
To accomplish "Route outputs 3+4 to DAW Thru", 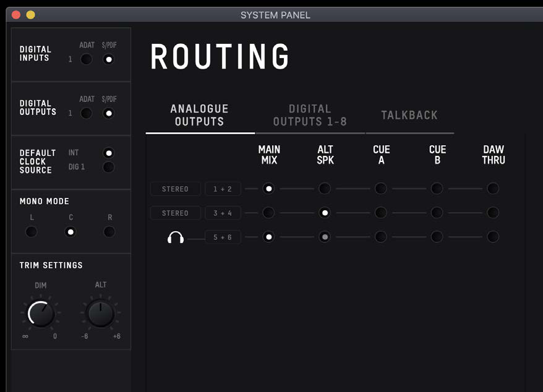I will (x=493, y=213).
